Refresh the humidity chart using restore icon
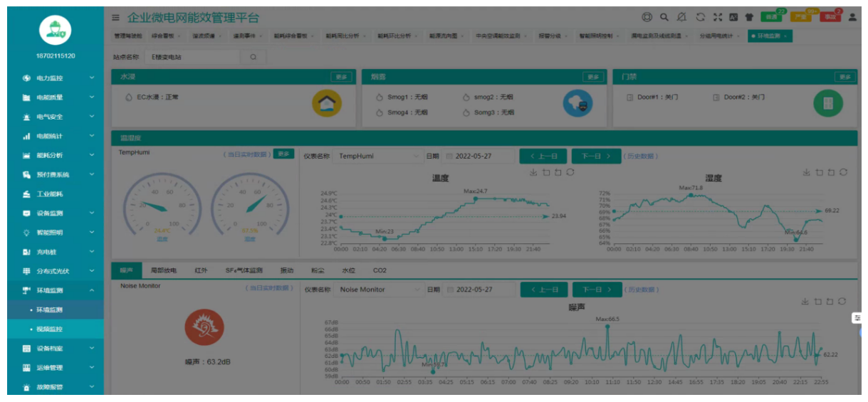This screenshot has height=402, width=868. (x=843, y=172)
